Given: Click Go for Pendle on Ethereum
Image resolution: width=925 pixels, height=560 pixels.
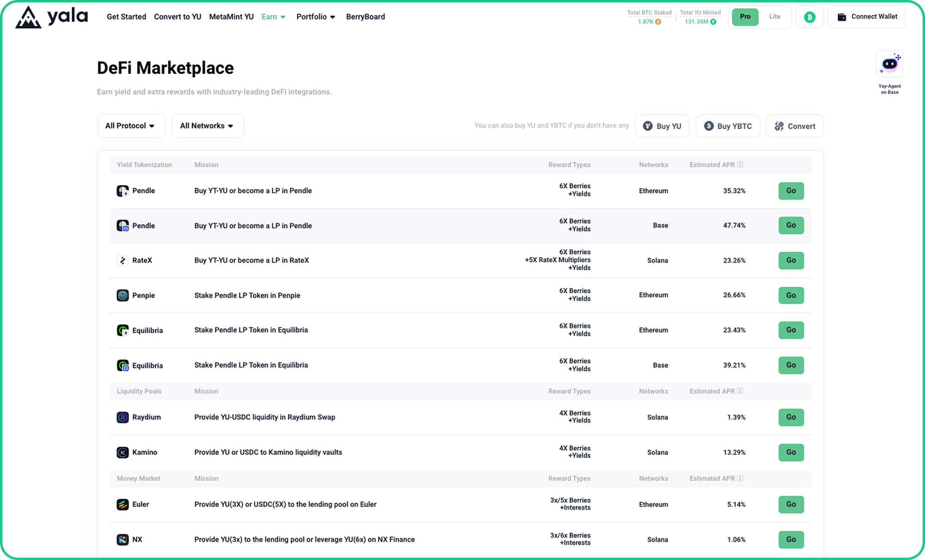Looking at the screenshot, I should 791,191.
